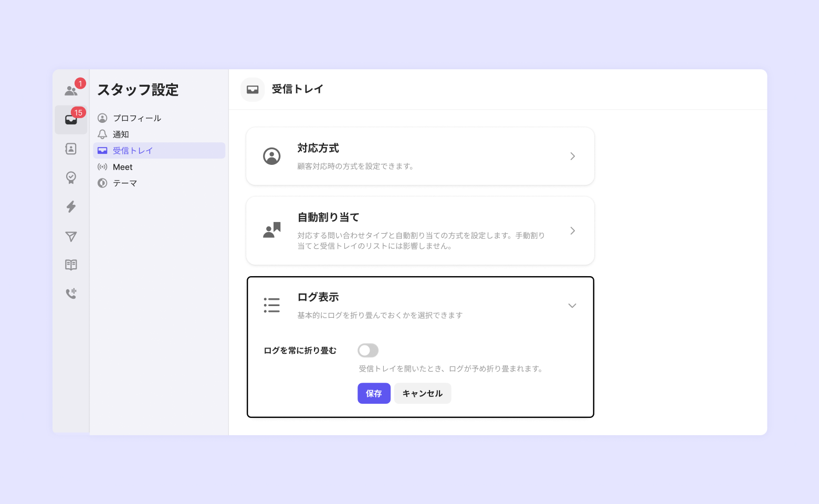
Task: Expand the 自動割り当て card chevron
Action: (x=572, y=230)
